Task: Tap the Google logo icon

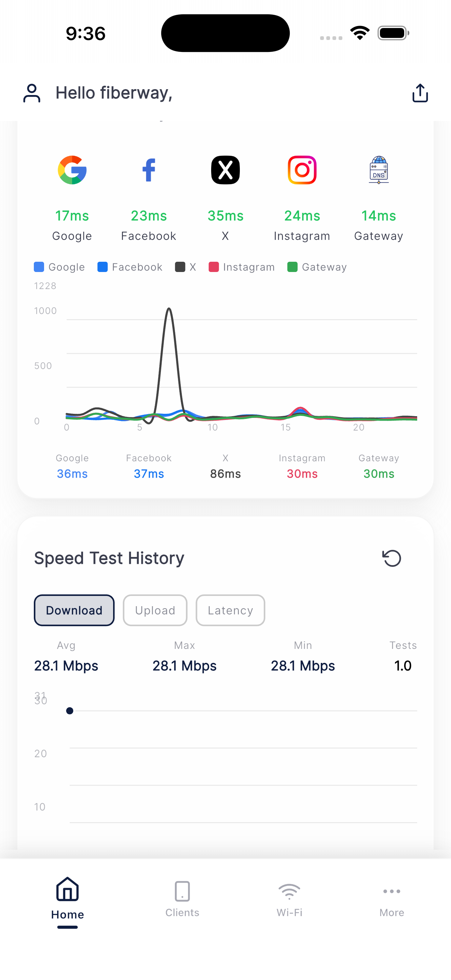Action: coord(72,170)
